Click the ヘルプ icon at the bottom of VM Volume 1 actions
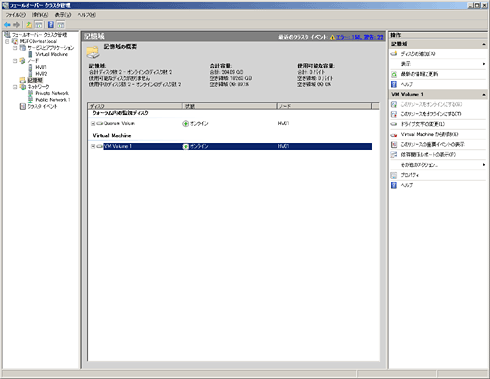Screen dimensions: 490x379 coord(394,185)
